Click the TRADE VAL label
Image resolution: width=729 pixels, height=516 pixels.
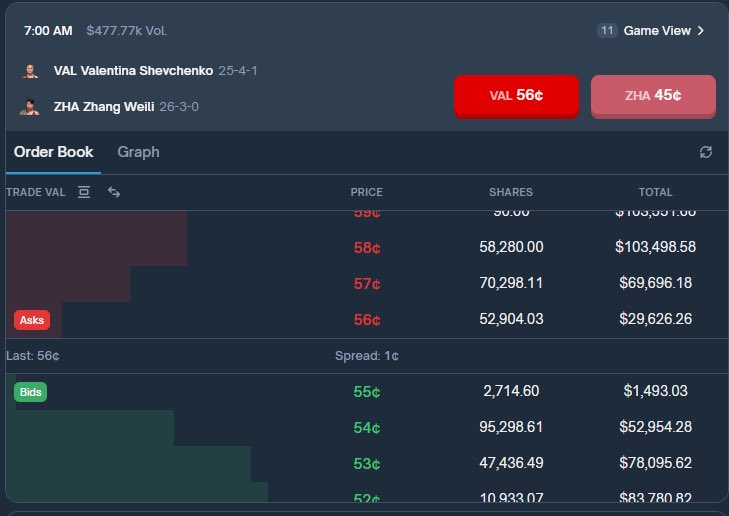click(35, 192)
